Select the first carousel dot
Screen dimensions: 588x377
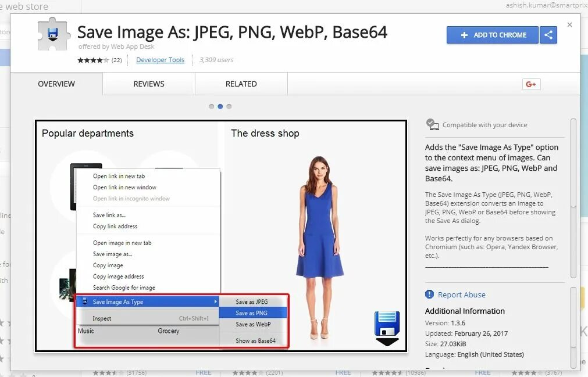pos(212,106)
